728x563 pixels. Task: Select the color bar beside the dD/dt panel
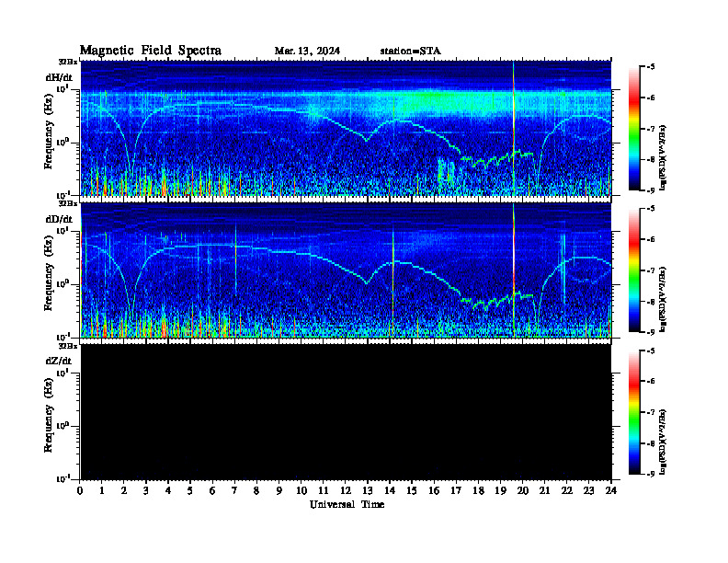click(634, 270)
